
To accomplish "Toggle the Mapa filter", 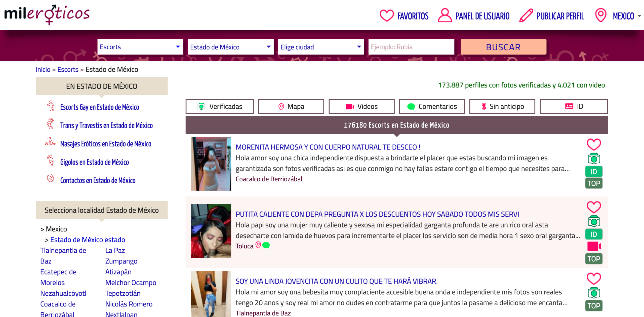I will coord(291,106).
